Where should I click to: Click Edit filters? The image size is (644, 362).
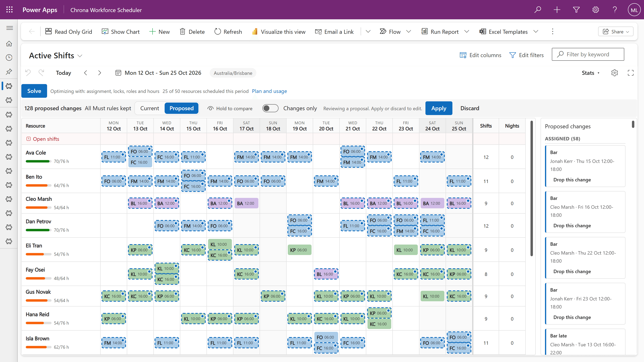pyautogui.click(x=526, y=55)
